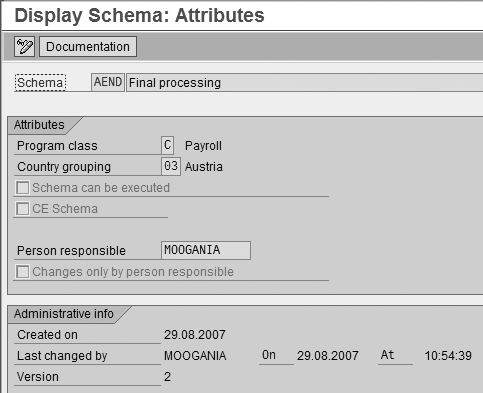The image size is (483, 393).
Task: Click the Display/Change pencil icon
Action: click(x=24, y=47)
